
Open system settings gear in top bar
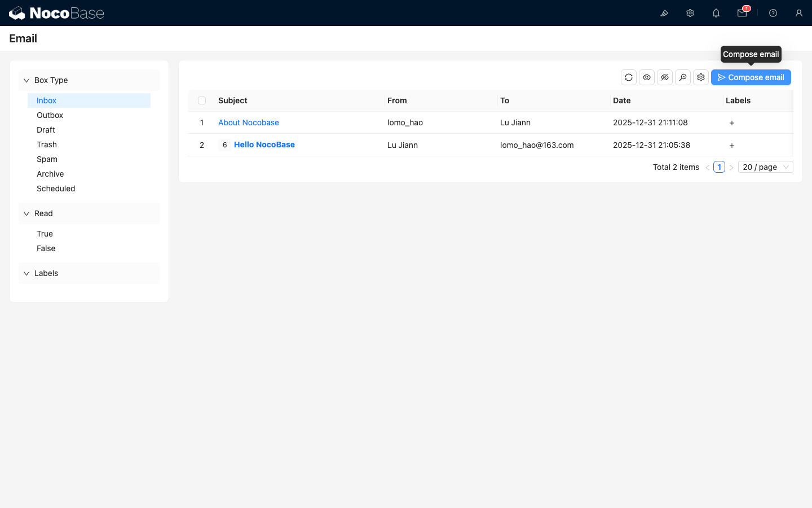[x=690, y=13]
